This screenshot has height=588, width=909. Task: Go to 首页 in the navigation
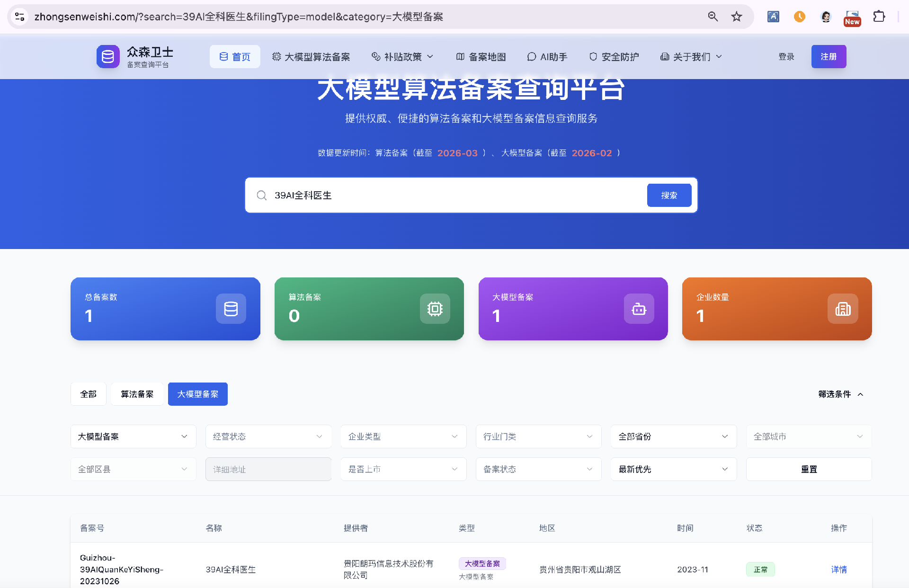pos(235,57)
